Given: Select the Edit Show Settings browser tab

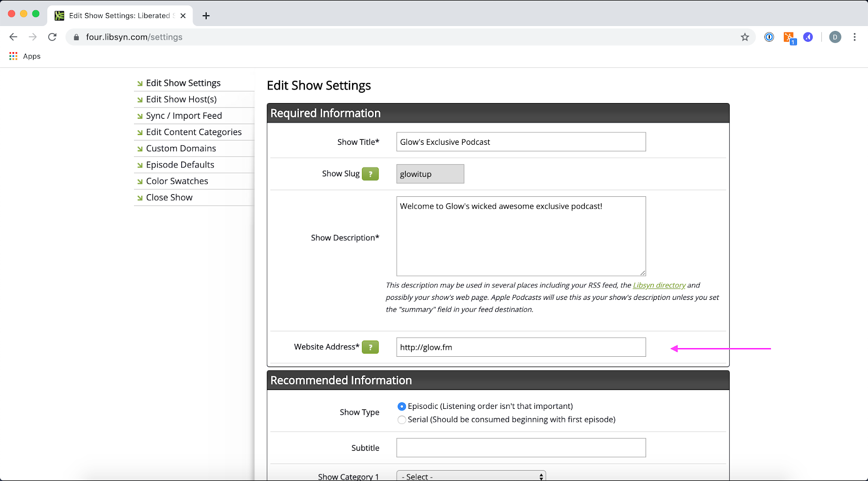Looking at the screenshot, I should tap(120, 16).
